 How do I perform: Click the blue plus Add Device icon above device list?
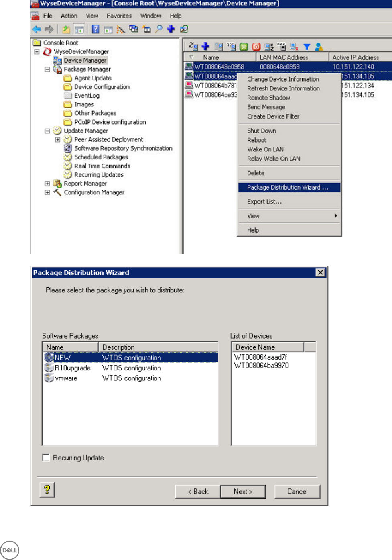pyautogui.click(x=205, y=47)
